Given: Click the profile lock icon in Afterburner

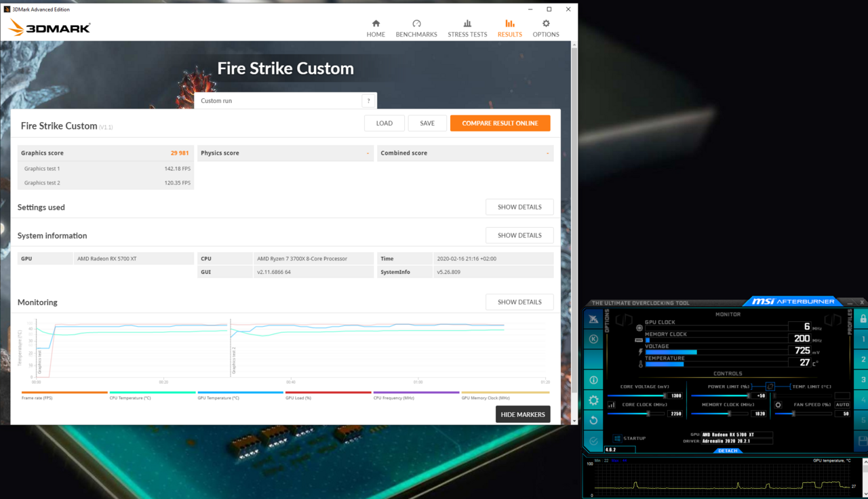Looking at the screenshot, I should [x=863, y=319].
